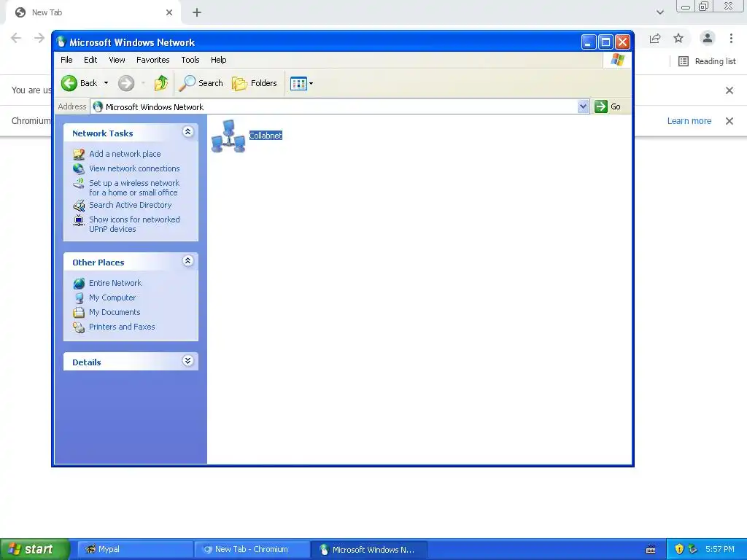Click the Search Active Directory icon
Image resolution: width=747 pixels, height=560 pixels.
79,206
